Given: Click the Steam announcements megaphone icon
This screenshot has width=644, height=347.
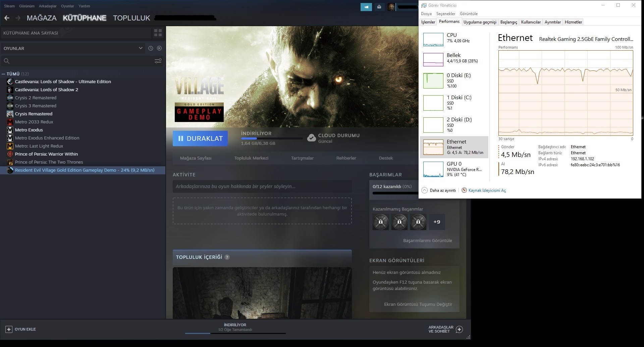Looking at the screenshot, I should pyautogui.click(x=366, y=7).
